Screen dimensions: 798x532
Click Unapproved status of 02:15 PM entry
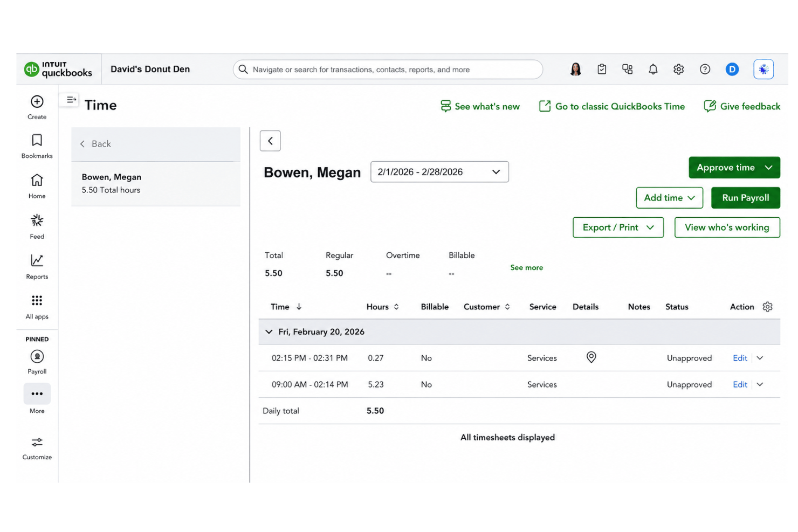689,358
